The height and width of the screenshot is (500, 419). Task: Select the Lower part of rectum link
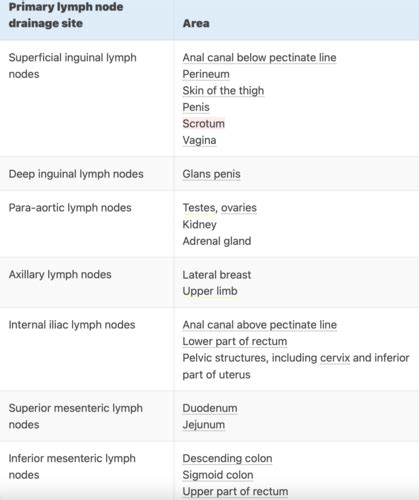(235, 341)
